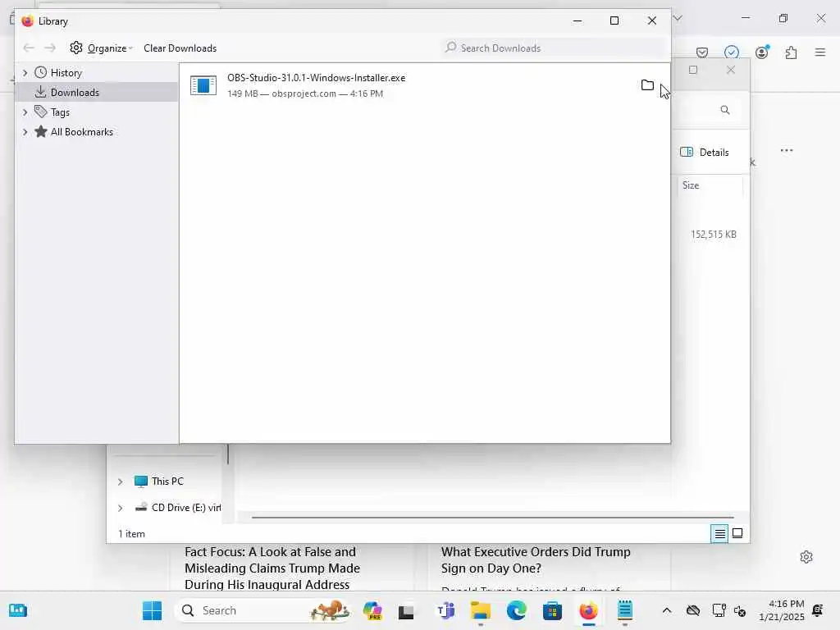Image resolution: width=840 pixels, height=630 pixels.
Task: Toggle File Explorer Details pane
Action: point(705,152)
